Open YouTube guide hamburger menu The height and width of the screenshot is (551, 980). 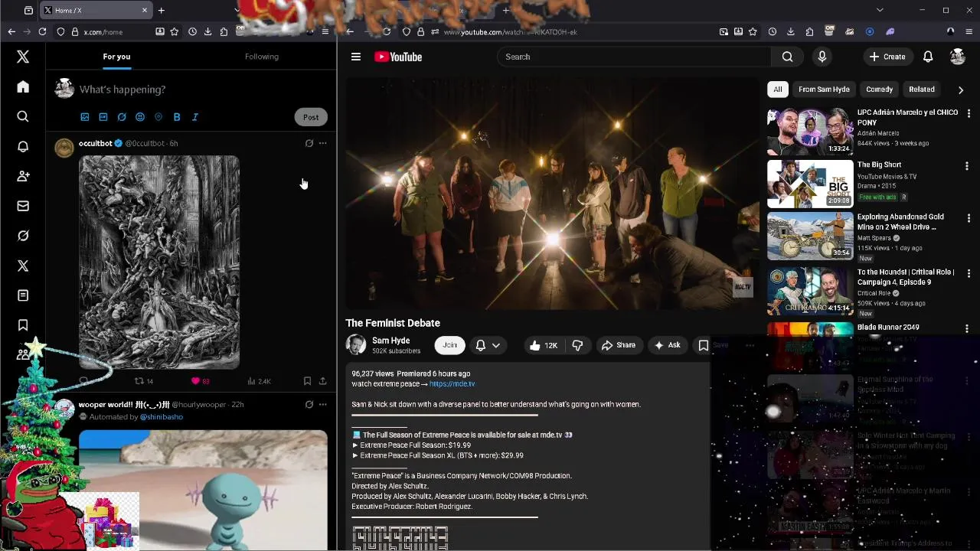(x=356, y=57)
